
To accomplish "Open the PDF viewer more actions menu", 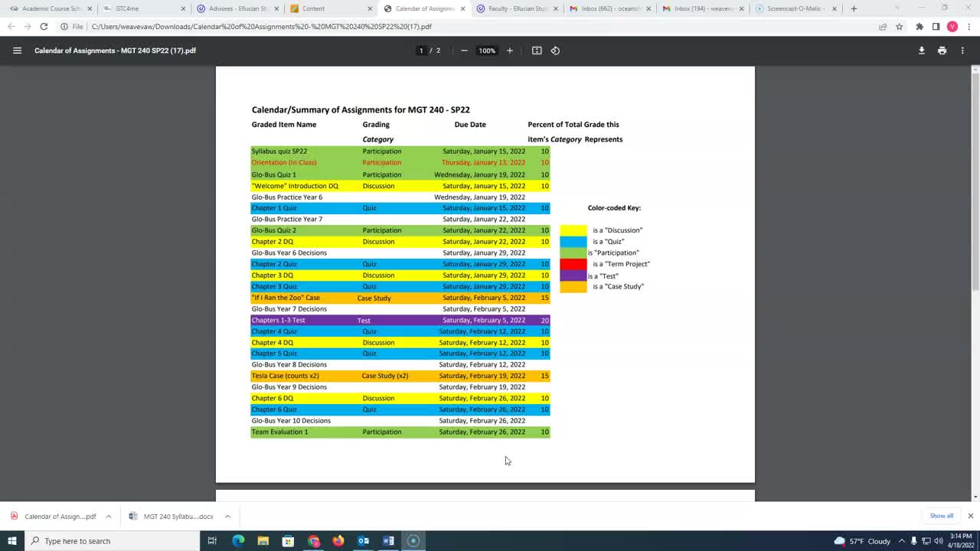I will (962, 51).
